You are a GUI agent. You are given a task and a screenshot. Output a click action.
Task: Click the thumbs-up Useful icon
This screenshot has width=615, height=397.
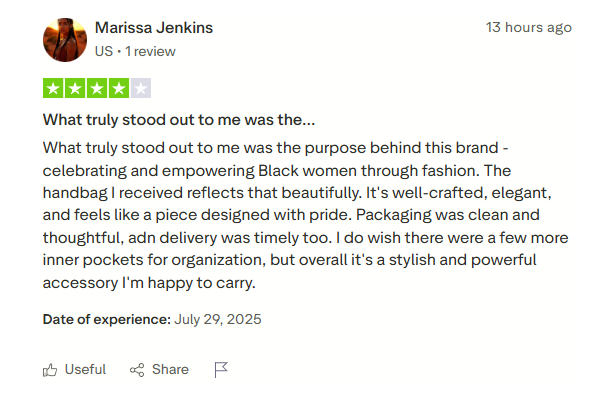point(50,370)
